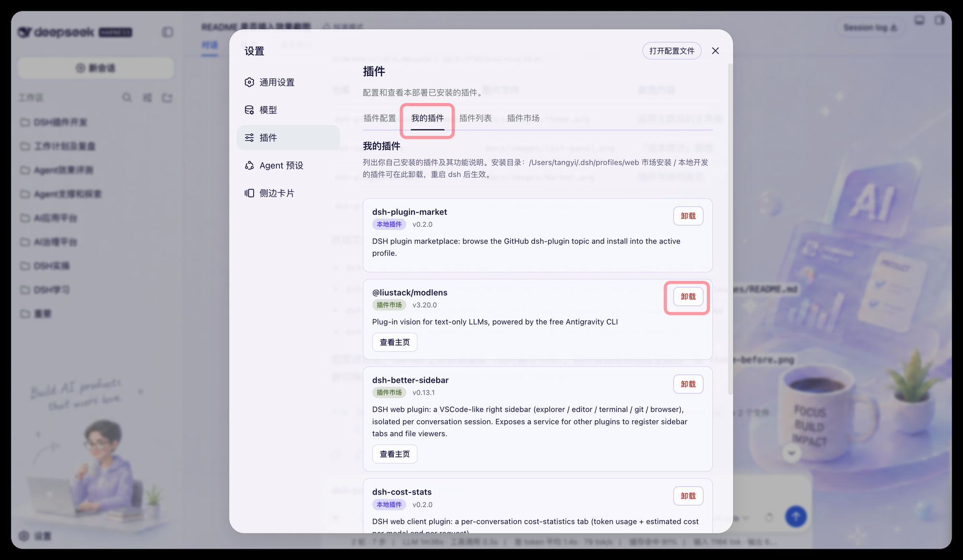The height and width of the screenshot is (560, 963).
Task: Switch to the 插件列表 tab
Action: pyautogui.click(x=475, y=118)
